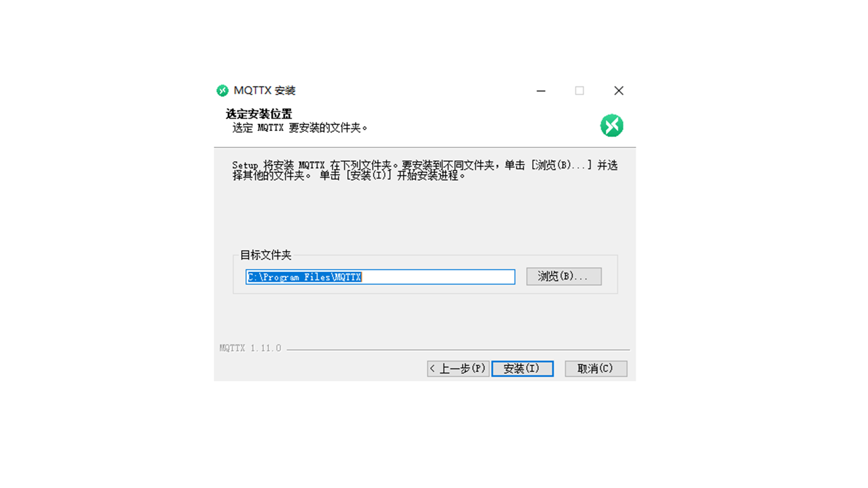Minimize the MQTTX installer window
Image resolution: width=868 pixels, height=488 pixels.
click(541, 91)
